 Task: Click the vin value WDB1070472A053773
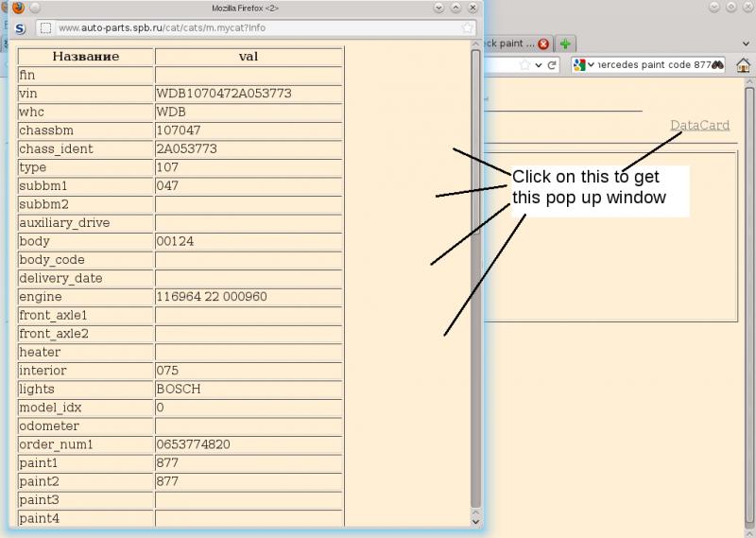[223, 94]
